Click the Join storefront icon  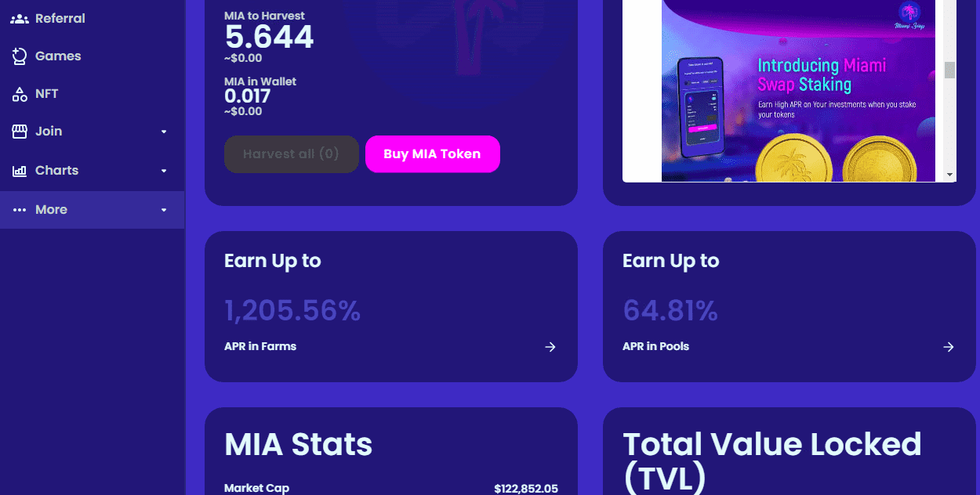[x=20, y=132]
